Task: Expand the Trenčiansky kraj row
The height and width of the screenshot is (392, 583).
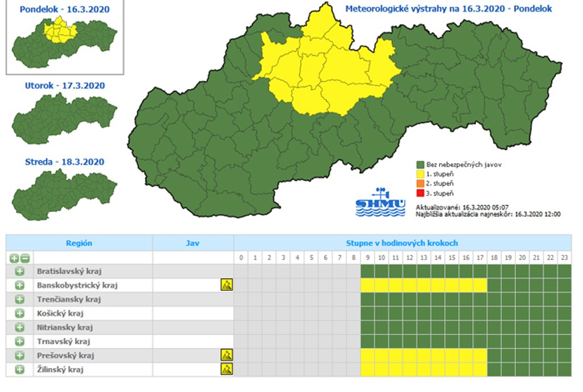Action: point(19,299)
